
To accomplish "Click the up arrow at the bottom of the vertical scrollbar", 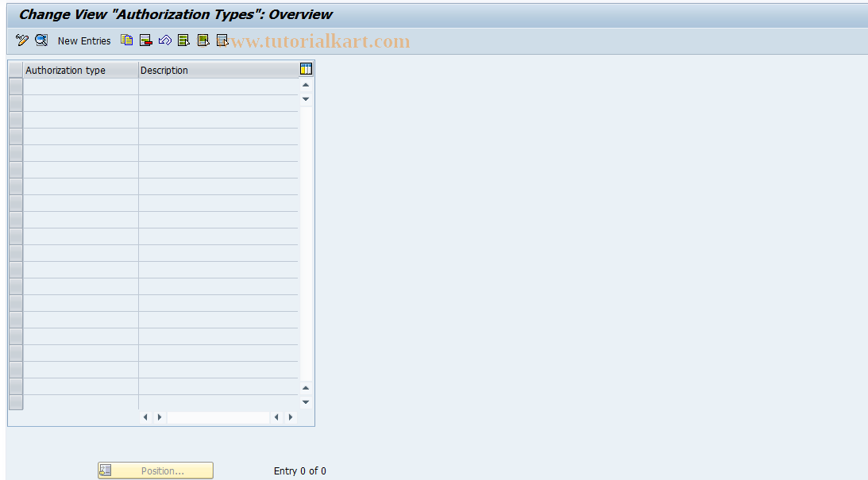I will (x=306, y=388).
